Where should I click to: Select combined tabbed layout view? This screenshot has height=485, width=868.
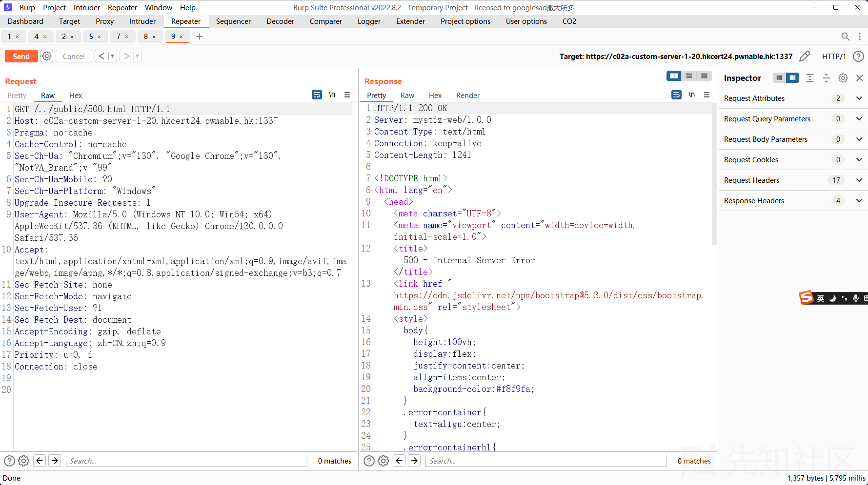click(704, 76)
